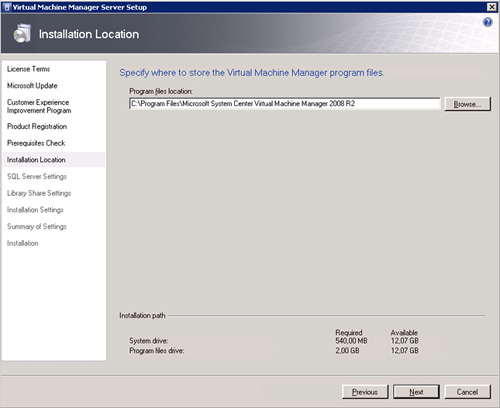Click the Installation Settings step

tap(35, 210)
